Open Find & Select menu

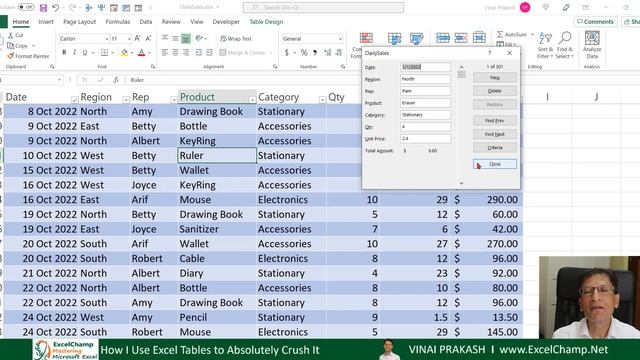(564, 45)
